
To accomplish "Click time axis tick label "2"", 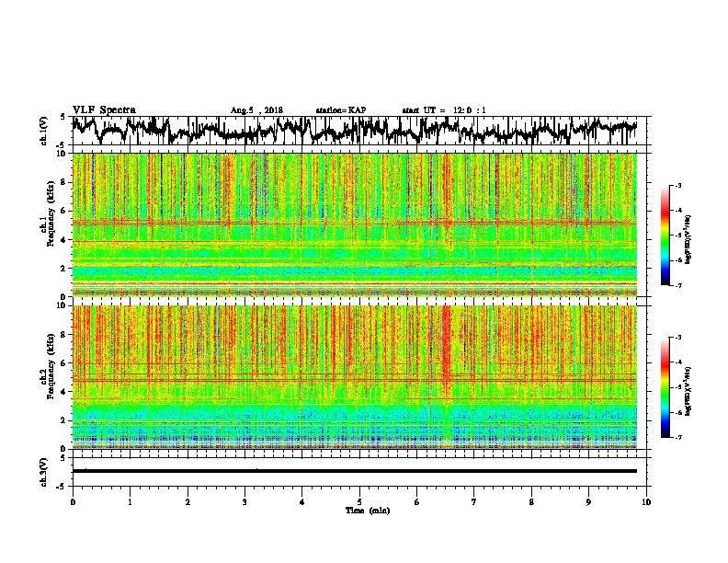I will (188, 502).
